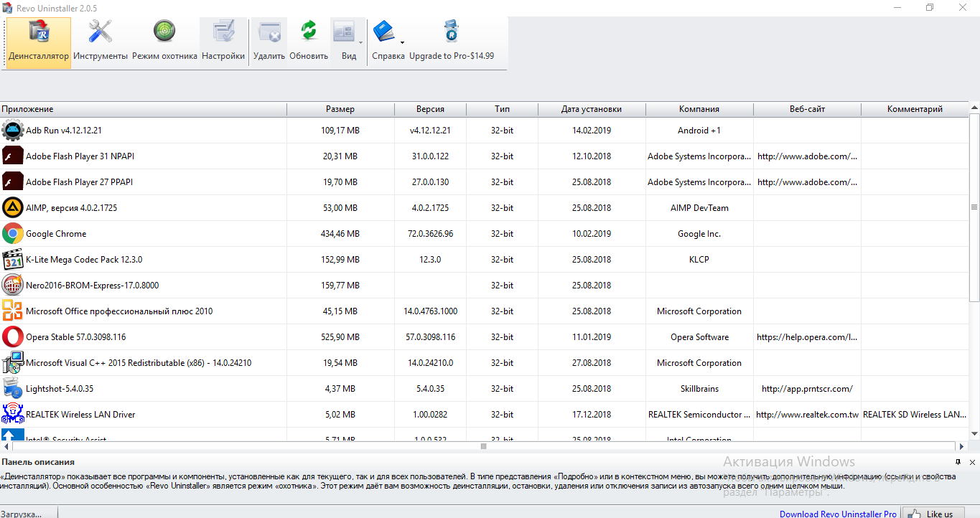Click Upgrade to Pro icon

pos(452,41)
